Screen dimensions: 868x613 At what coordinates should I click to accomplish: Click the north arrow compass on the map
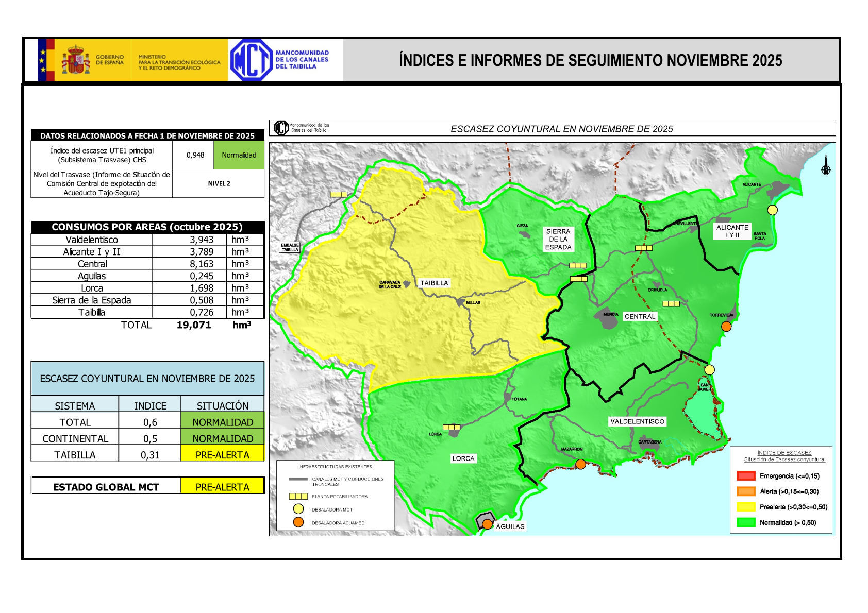click(826, 166)
